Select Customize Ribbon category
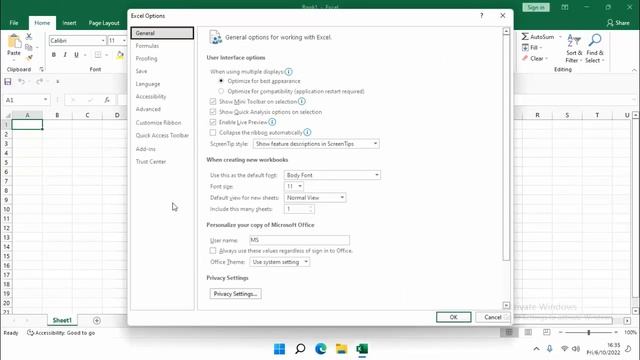Image resolution: width=640 pixels, height=360 pixels. click(158, 122)
